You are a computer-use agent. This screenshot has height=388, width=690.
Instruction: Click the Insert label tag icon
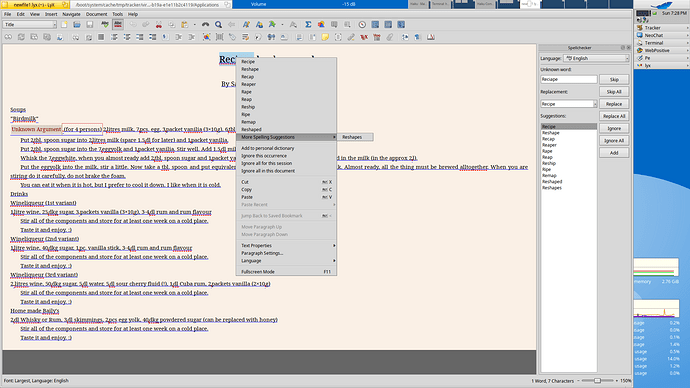pos(232,37)
